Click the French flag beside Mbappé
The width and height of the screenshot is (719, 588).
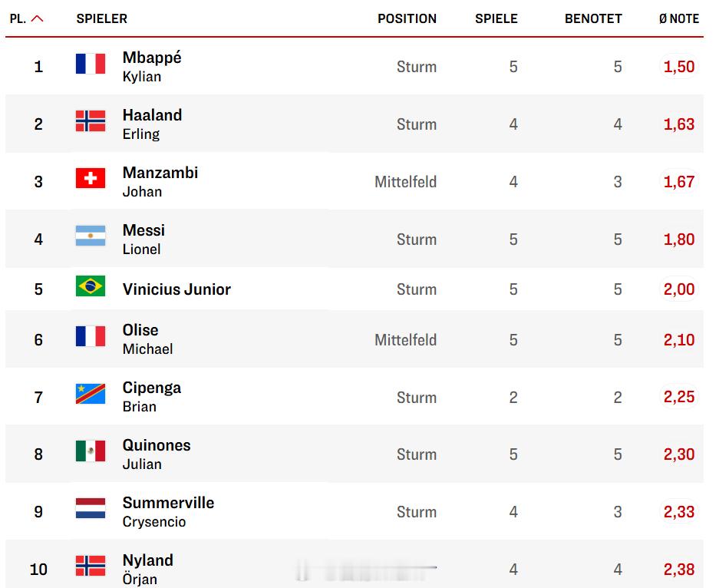coord(91,64)
